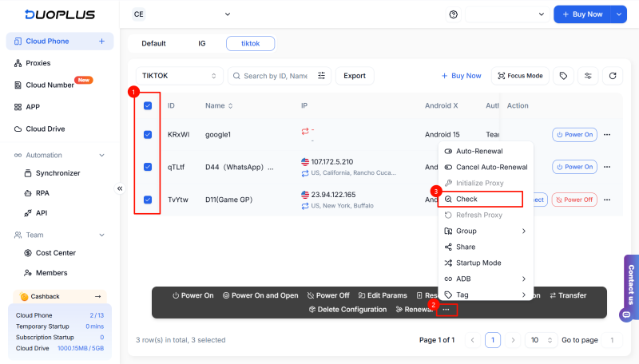
Task: Click the three-dot menu for KRxWI row
Action: (x=607, y=135)
